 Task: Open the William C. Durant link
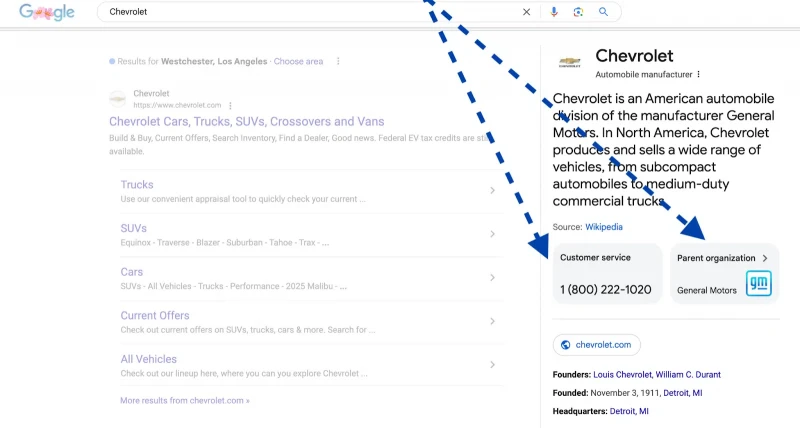click(x=688, y=374)
